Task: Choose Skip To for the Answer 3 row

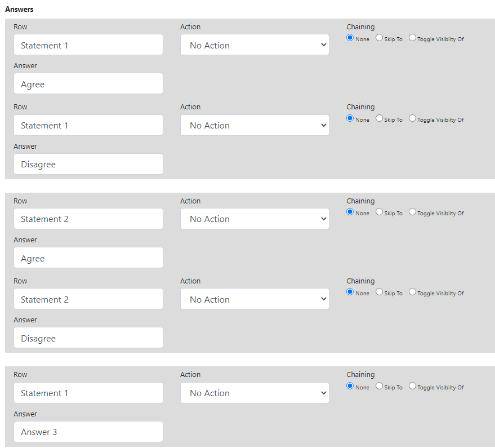Action: (x=379, y=386)
